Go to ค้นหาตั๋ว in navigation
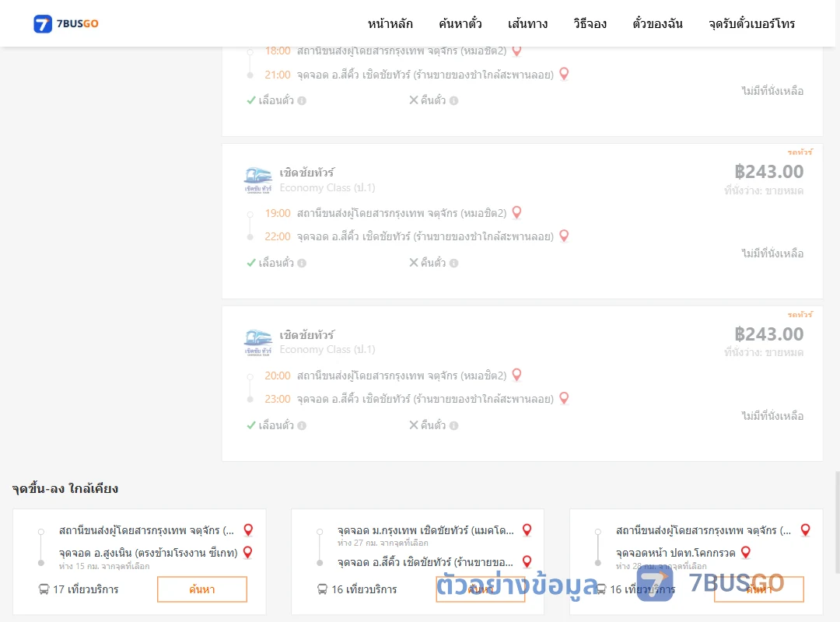The image size is (840, 622). click(x=460, y=23)
